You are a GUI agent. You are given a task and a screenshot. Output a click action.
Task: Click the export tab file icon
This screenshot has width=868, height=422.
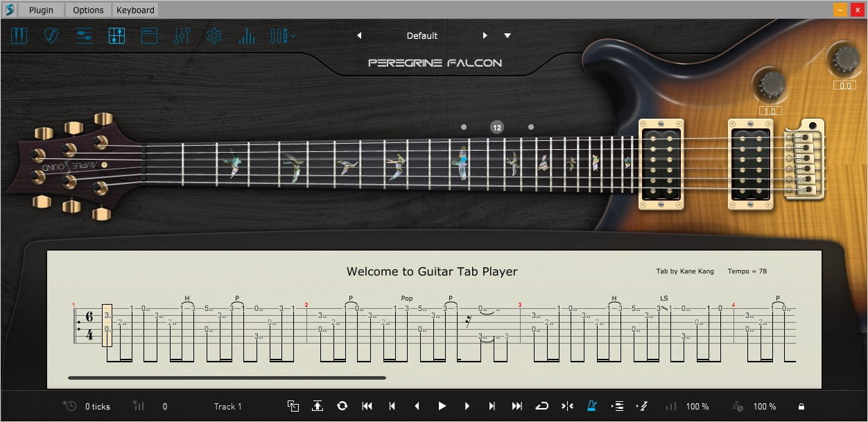[318, 406]
